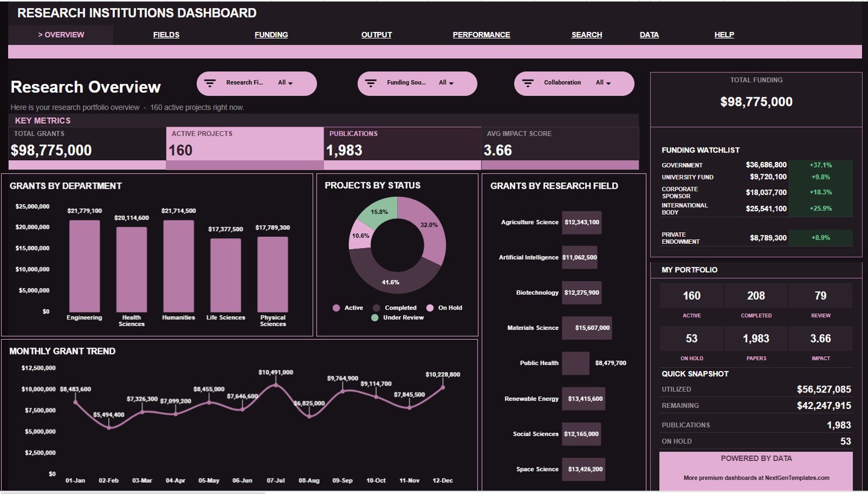This screenshot has width=868, height=494.
Task: Click the Space Science bar $13,426,200
Action: (583, 469)
